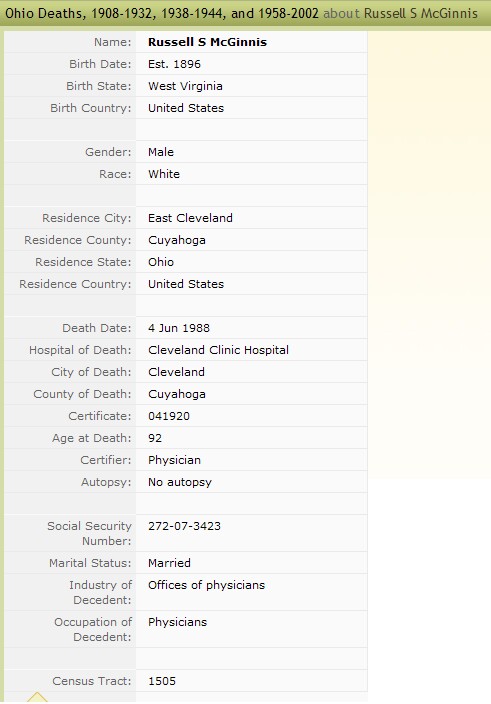This screenshot has height=704, width=491.
Task: Click the Census Tract value 1505
Action: 162,681
